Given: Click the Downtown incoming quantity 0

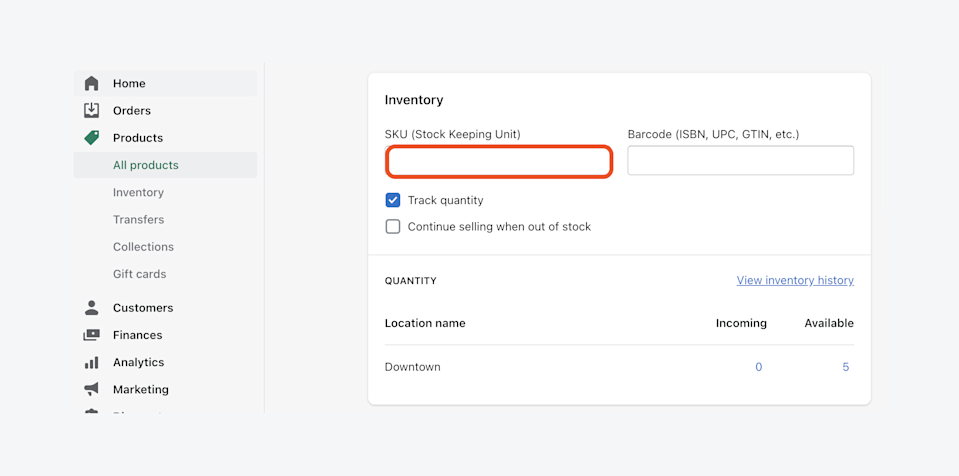Looking at the screenshot, I should [x=758, y=367].
